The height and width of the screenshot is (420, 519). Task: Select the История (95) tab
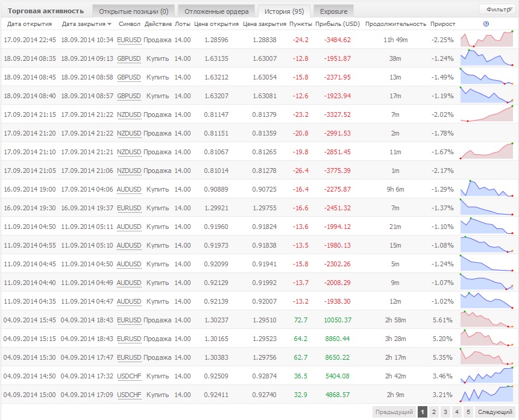284,11
